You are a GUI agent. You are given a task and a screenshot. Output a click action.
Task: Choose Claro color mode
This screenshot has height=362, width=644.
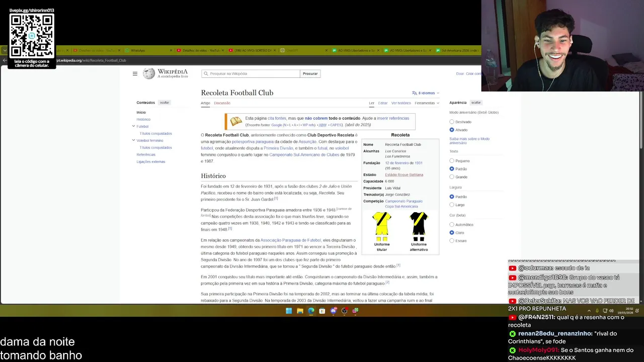point(451,233)
